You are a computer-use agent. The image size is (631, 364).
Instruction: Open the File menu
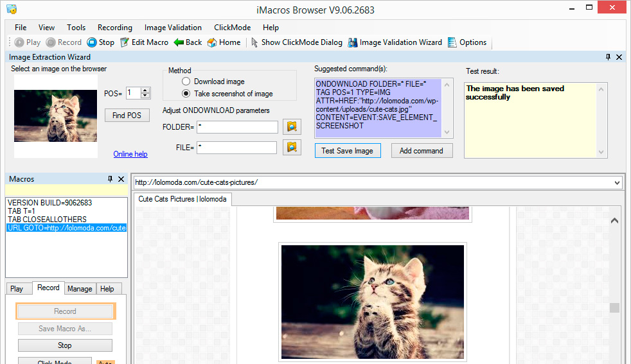(x=21, y=28)
